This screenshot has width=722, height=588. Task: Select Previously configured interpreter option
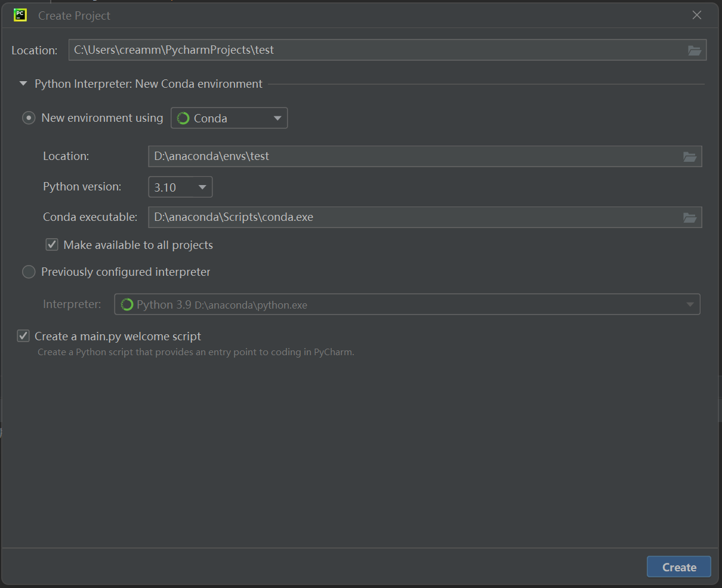29,272
